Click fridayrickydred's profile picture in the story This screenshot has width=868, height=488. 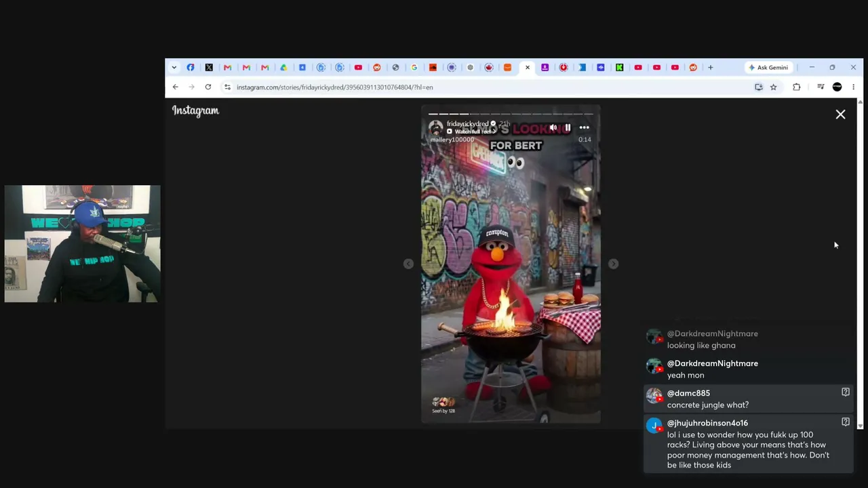pyautogui.click(x=435, y=127)
